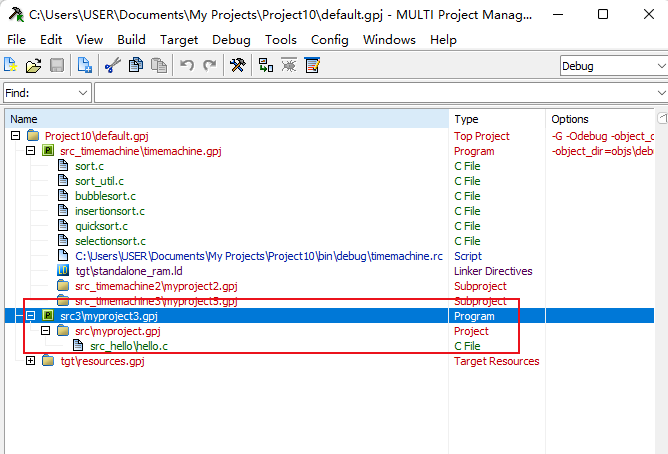The height and width of the screenshot is (454, 668).
Task: Open the Build menu
Action: point(131,40)
